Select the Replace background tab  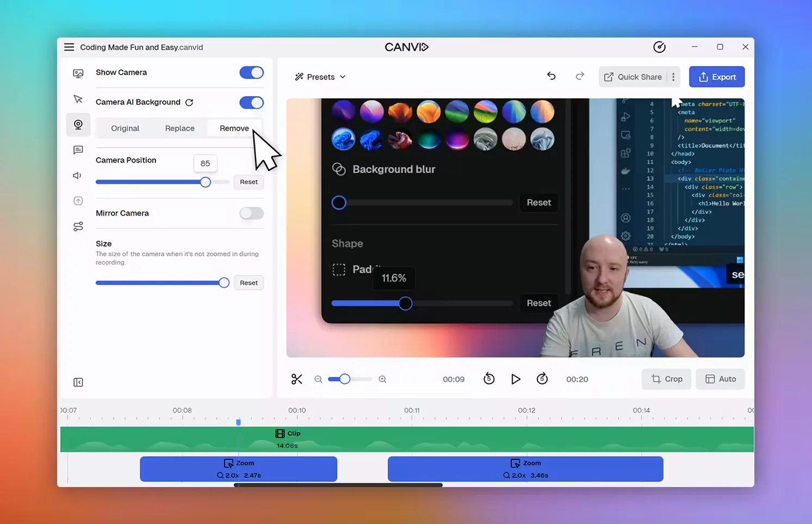(x=179, y=128)
